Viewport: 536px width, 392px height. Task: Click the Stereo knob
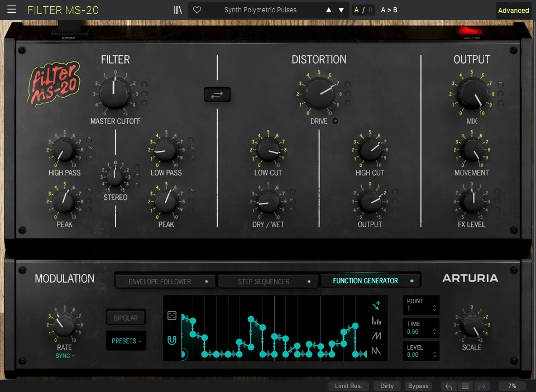(115, 176)
